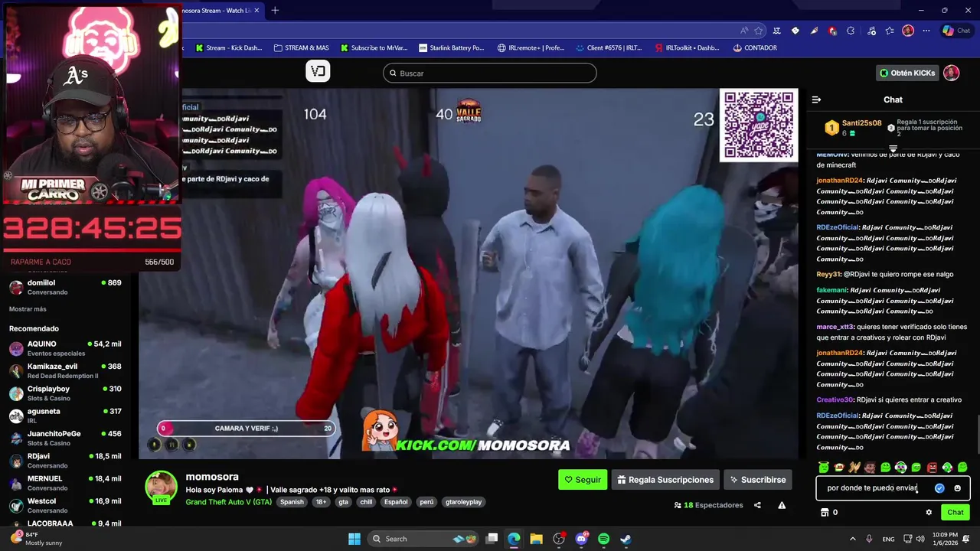Click the Obtén KICKs button
Image resolution: width=980 pixels, height=551 pixels.
pyautogui.click(x=907, y=73)
